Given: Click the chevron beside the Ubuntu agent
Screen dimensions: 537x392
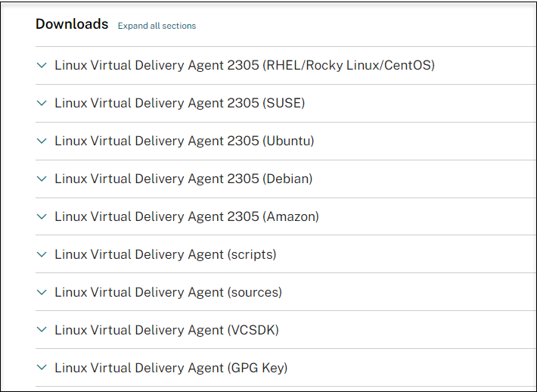Looking at the screenshot, I should (x=42, y=141).
